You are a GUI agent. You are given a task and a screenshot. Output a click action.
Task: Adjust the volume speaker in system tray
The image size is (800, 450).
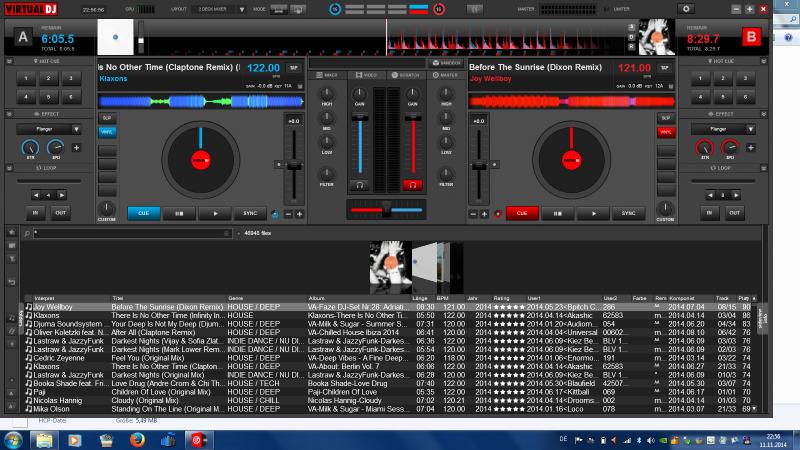click(x=651, y=440)
